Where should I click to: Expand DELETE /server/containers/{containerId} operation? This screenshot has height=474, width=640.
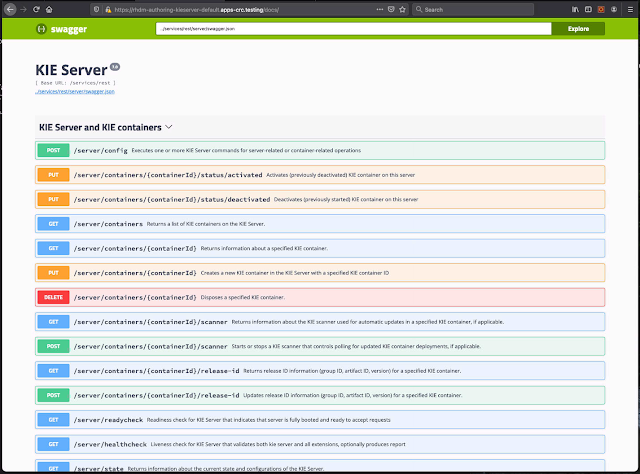320,297
